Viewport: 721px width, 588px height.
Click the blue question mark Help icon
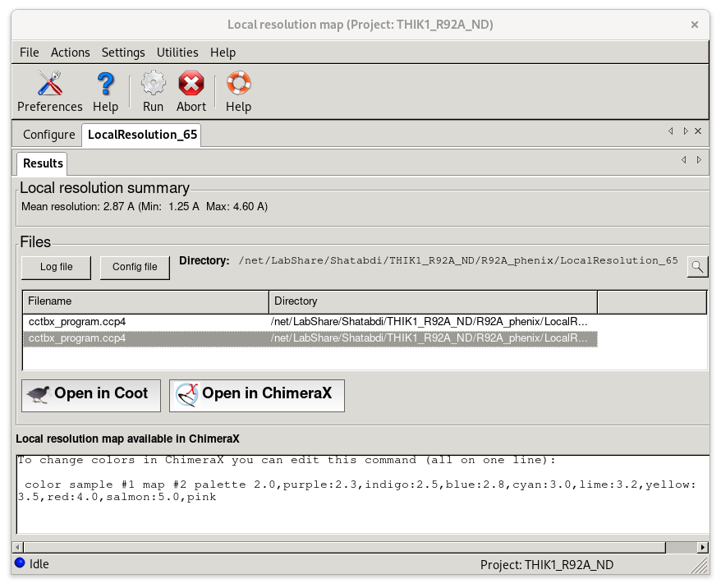tap(105, 90)
